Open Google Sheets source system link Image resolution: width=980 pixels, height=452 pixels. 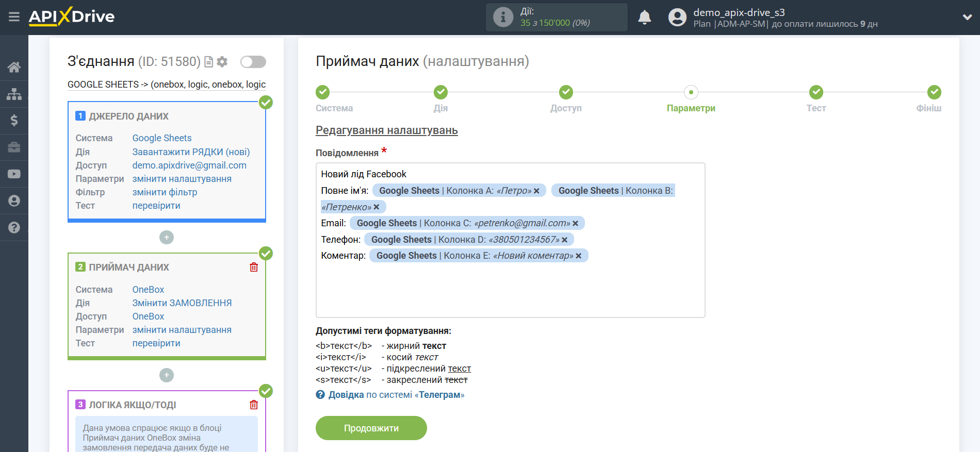pyautogui.click(x=162, y=138)
